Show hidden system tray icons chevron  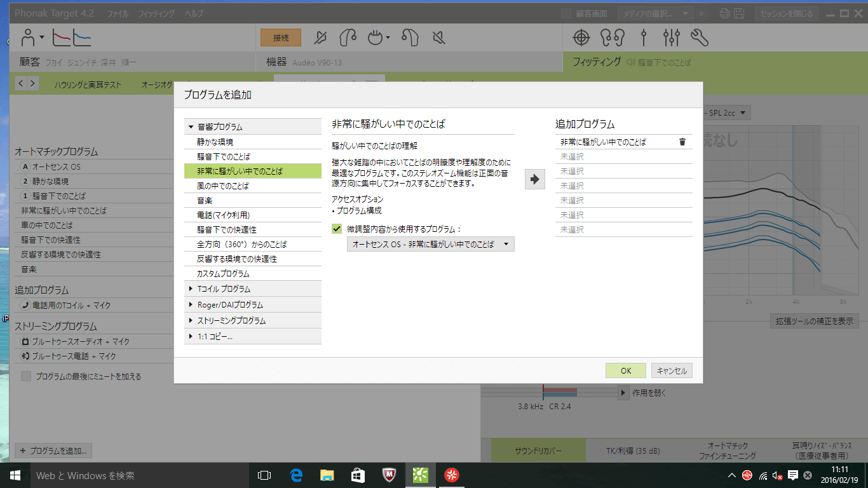(731, 475)
